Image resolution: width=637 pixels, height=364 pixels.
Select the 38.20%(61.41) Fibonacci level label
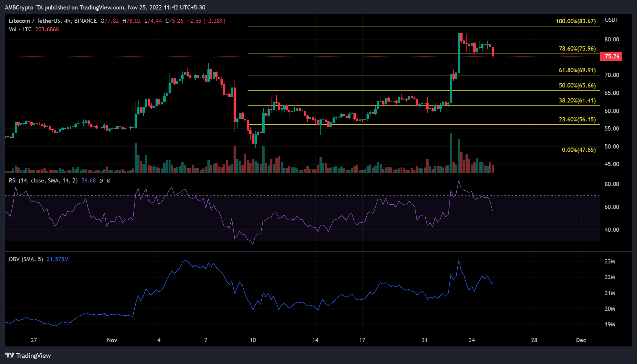click(x=577, y=101)
